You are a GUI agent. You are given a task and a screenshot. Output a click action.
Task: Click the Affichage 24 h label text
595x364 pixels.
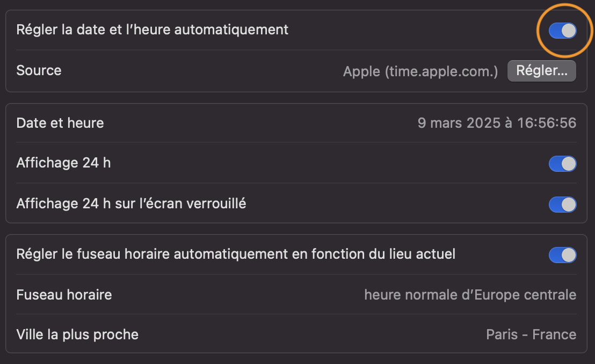(x=63, y=163)
